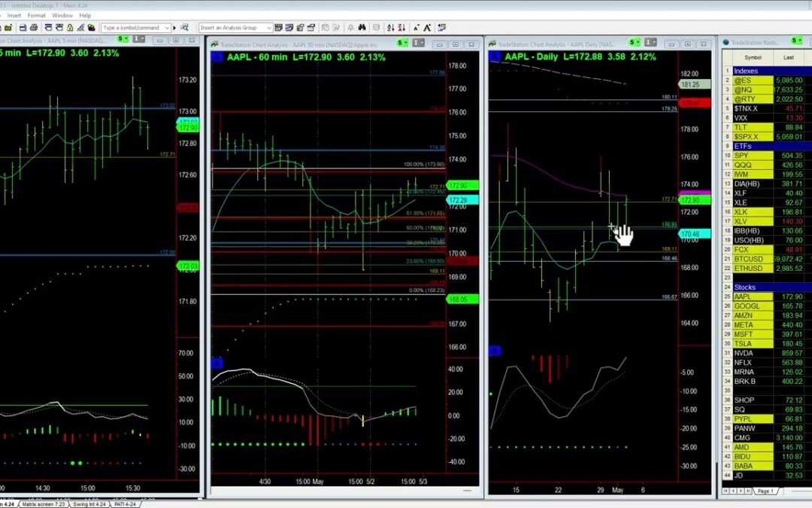This screenshot has height=508, width=812.
Task: Go to last page using RadarScreen tab navigation arrow
Action: click(x=748, y=491)
